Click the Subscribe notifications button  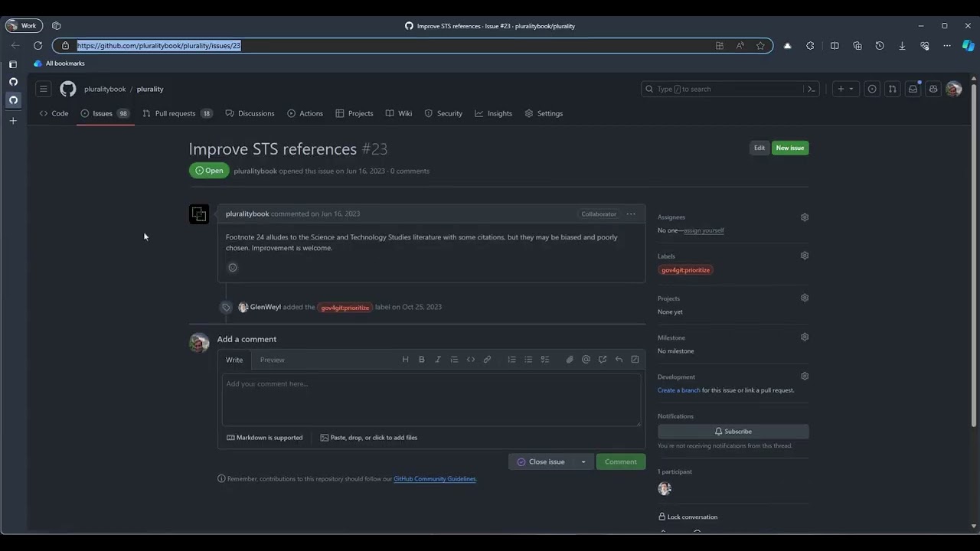pos(733,432)
